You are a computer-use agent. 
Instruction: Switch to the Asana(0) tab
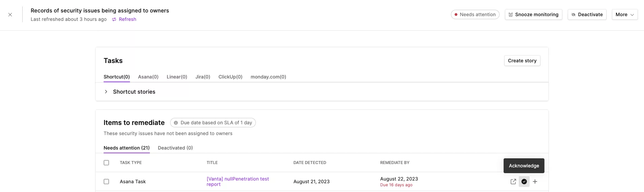coord(148,77)
